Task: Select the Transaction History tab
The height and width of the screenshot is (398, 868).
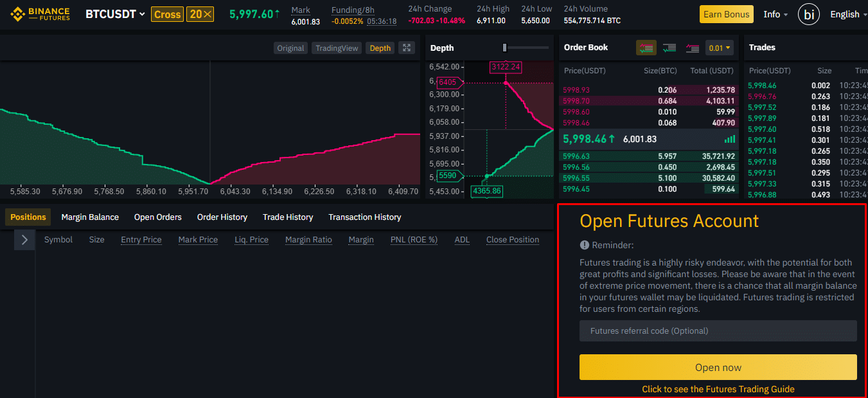Action: point(365,217)
